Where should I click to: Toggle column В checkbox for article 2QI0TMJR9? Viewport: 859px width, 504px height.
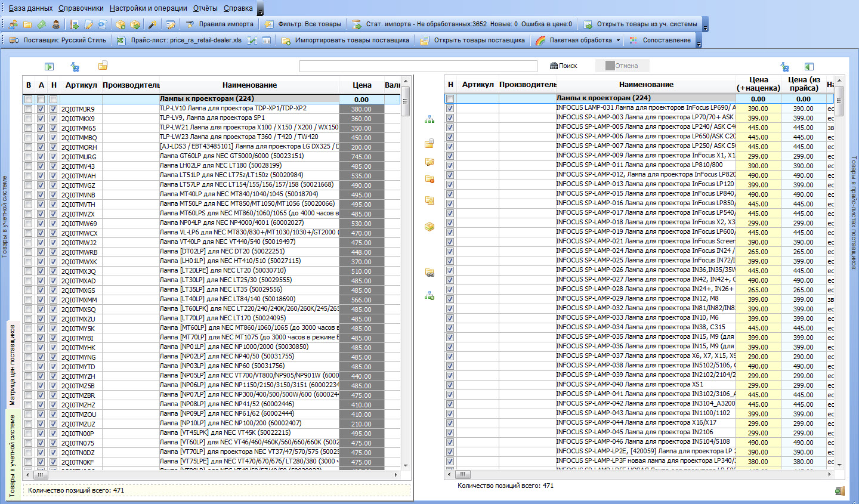click(28, 109)
